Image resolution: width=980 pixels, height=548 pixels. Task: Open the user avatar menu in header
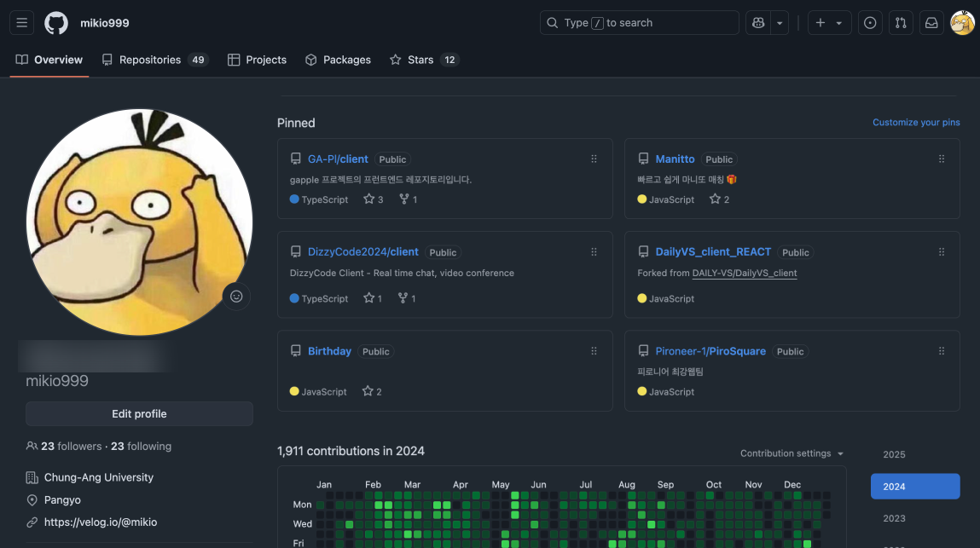tap(962, 23)
